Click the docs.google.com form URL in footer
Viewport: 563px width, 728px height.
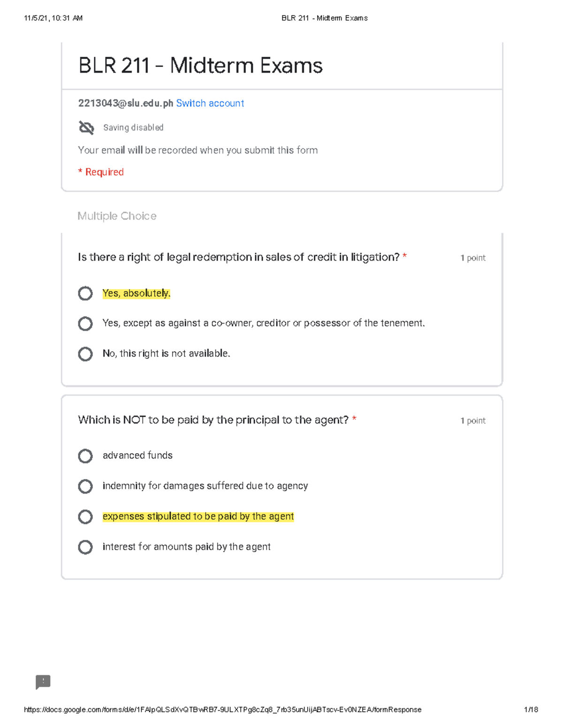coord(222,710)
